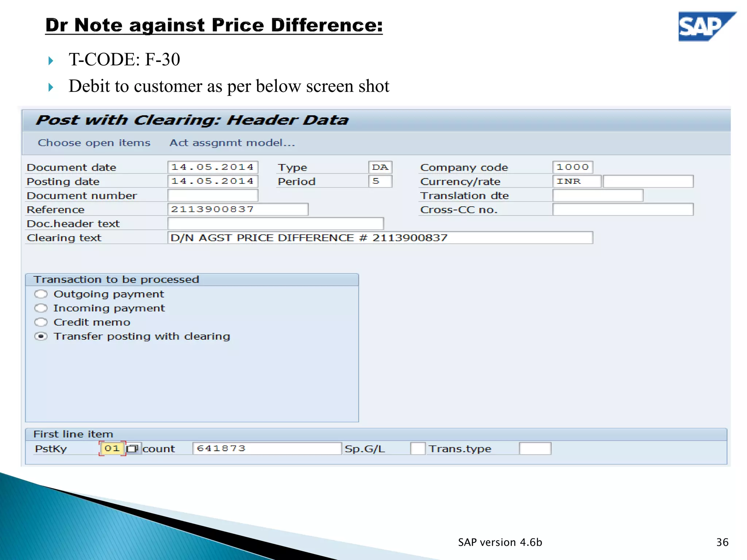Open the Act assgnmt model option
Image resolution: width=747 pixels, height=560 pixels.
pyautogui.click(x=232, y=143)
